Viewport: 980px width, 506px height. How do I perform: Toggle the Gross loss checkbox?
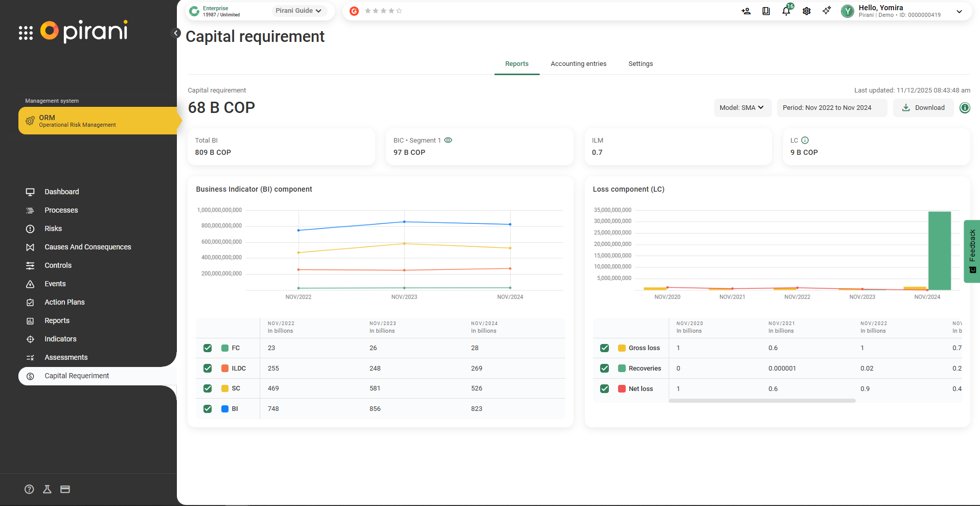(604, 348)
